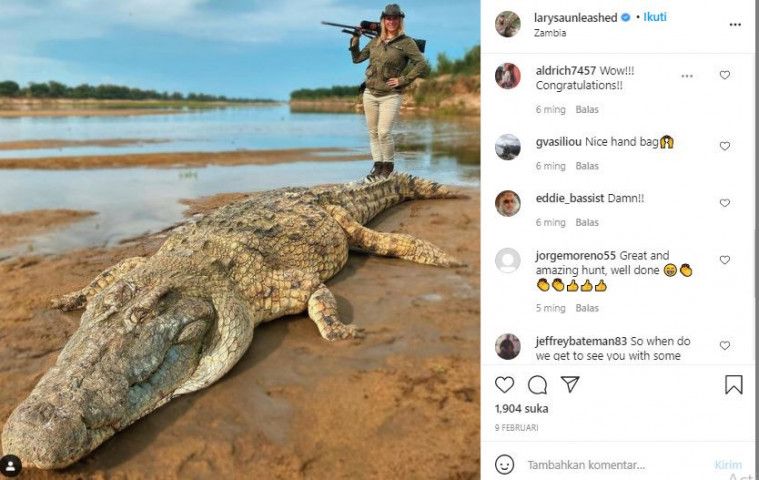Viewport: 759px width, 480px height.
Task: Open the comment bubble icon
Action: 537,385
